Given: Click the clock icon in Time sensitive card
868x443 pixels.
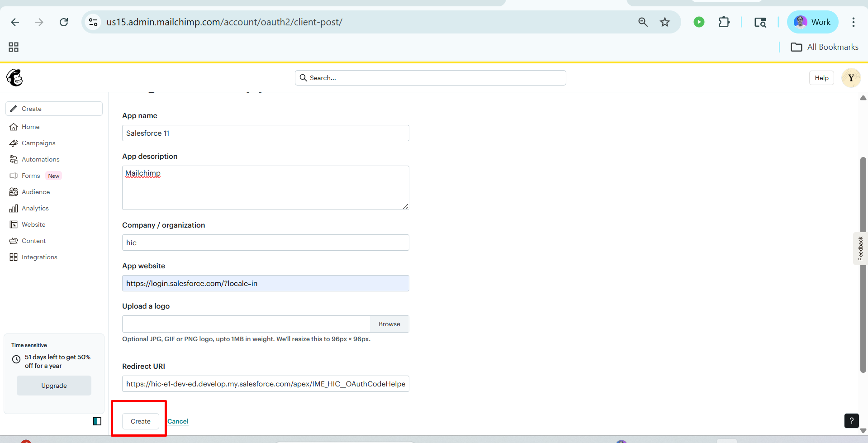Looking at the screenshot, I should click(x=16, y=359).
